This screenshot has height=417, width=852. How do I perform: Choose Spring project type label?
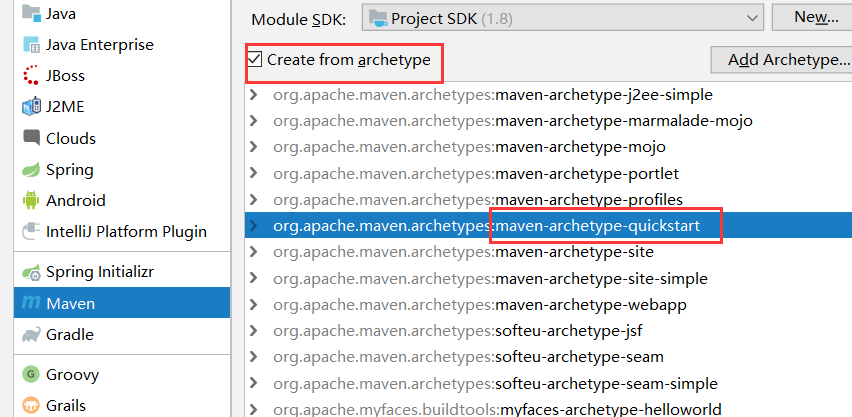[x=70, y=170]
